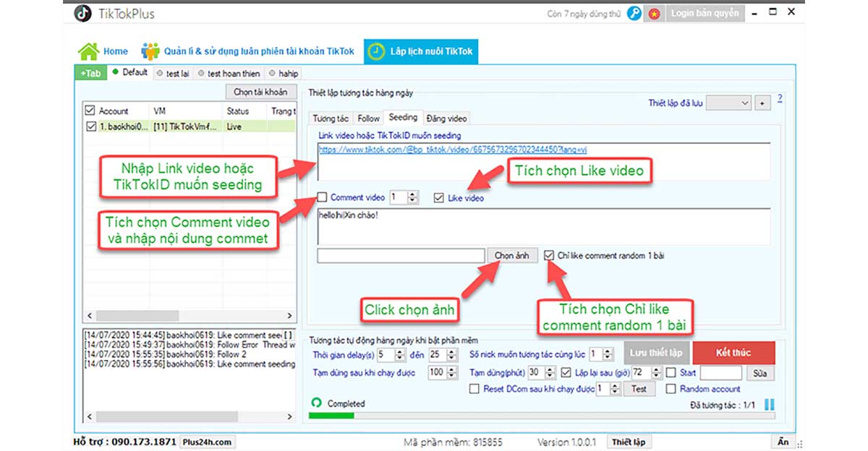Click the image path field beside Chọn ảnh
The width and height of the screenshot is (868, 451).
tap(401, 255)
